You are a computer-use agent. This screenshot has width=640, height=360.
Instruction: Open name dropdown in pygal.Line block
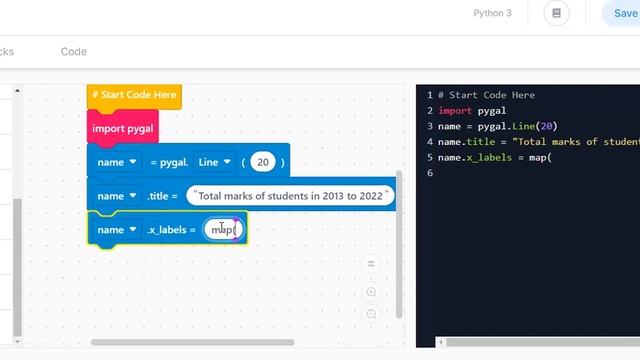[x=116, y=162]
